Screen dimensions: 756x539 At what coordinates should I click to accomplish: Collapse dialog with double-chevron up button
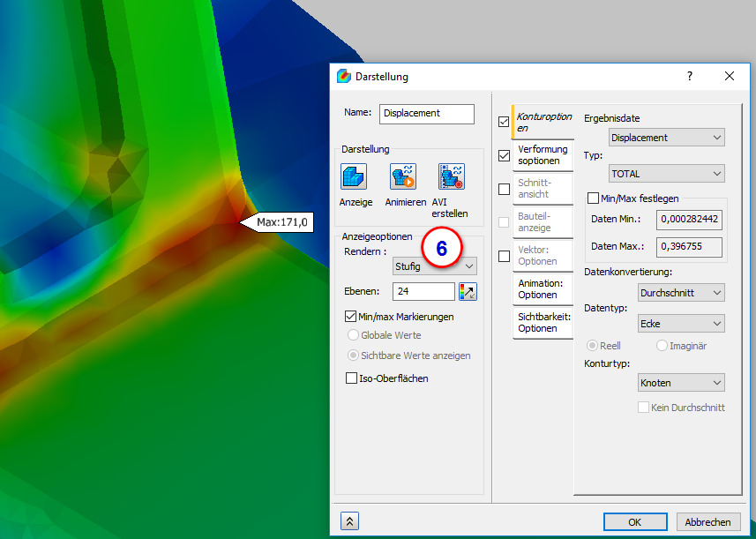pyautogui.click(x=349, y=521)
